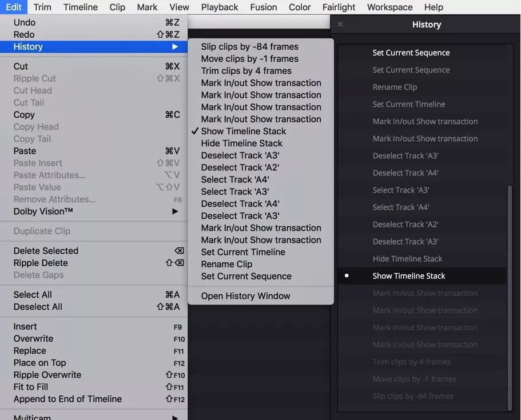Choose Redo from the Edit menu
Viewport: 521px width, 420px height.
94,34
